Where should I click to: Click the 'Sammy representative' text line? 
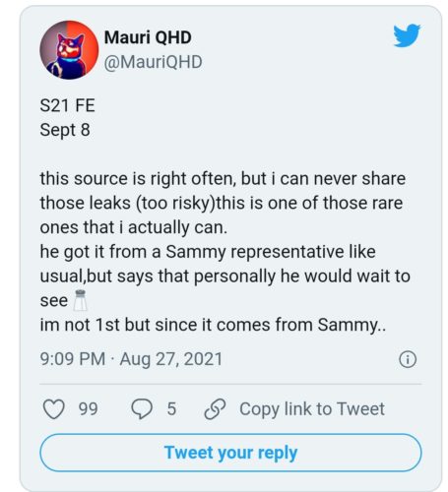pos(208,252)
